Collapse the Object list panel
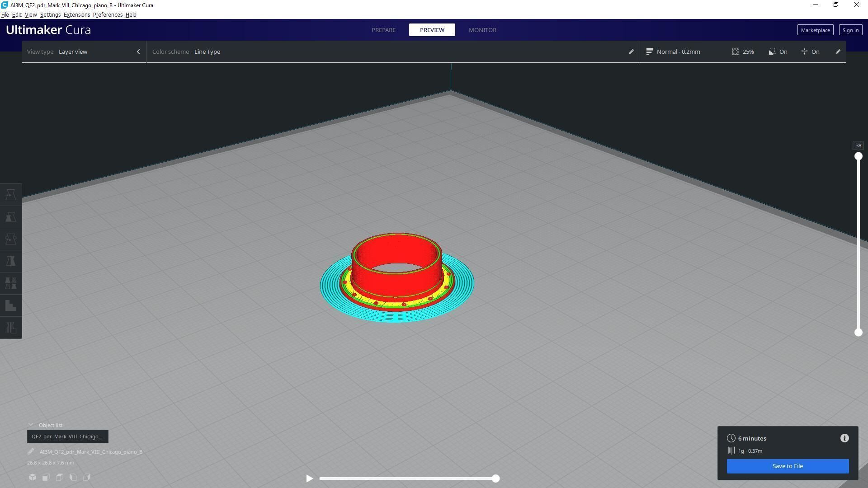 coord(31,425)
